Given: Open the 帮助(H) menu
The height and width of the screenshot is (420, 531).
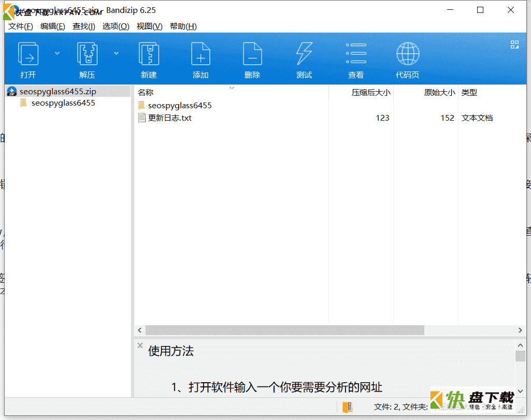Looking at the screenshot, I should 183,26.
